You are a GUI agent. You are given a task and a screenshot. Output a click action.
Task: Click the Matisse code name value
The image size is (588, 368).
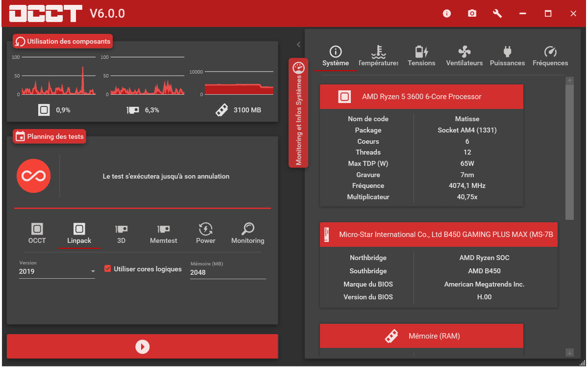pyautogui.click(x=467, y=119)
